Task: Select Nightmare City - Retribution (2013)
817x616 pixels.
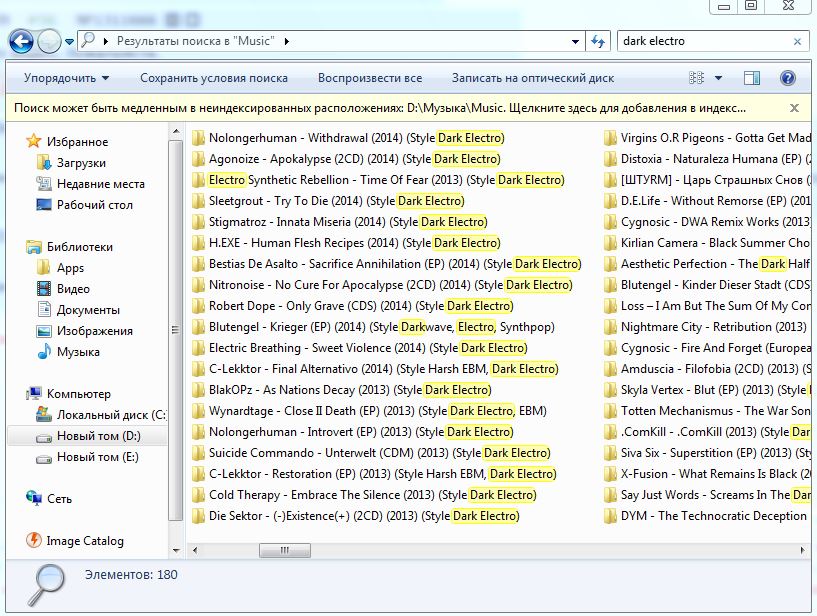Action: coord(705,327)
